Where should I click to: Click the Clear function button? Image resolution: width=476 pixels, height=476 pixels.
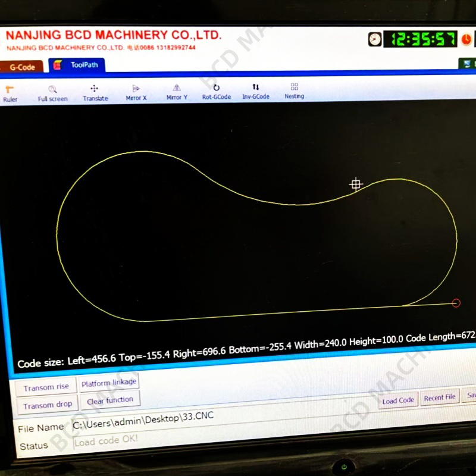[x=110, y=400]
